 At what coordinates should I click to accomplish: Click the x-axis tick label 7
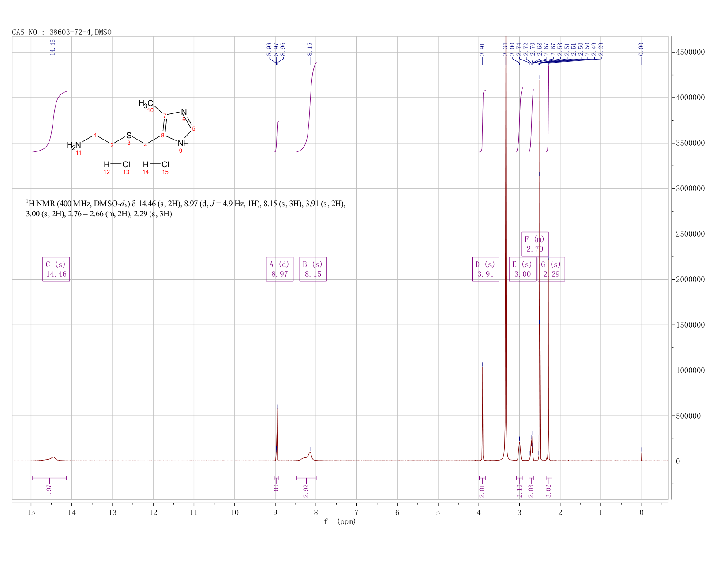point(356,512)
